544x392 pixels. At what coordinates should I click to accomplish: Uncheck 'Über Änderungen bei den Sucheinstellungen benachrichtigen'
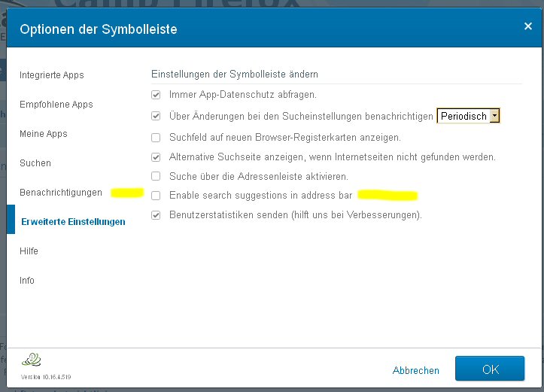[156, 117]
